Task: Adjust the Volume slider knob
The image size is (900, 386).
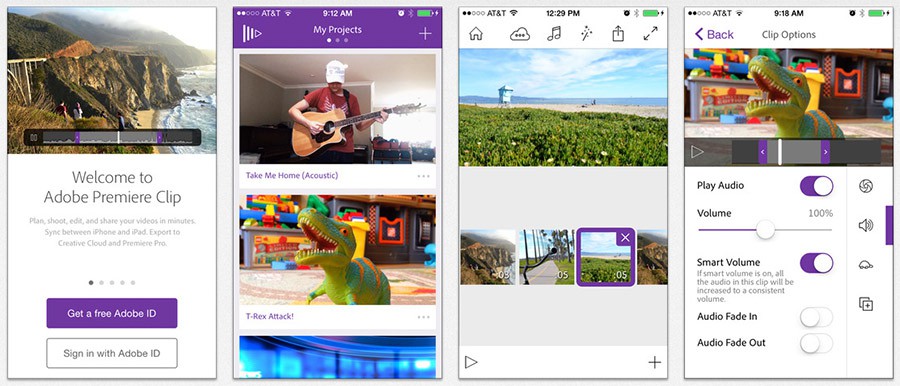Action: pyautogui.click(x=765, y=230)
